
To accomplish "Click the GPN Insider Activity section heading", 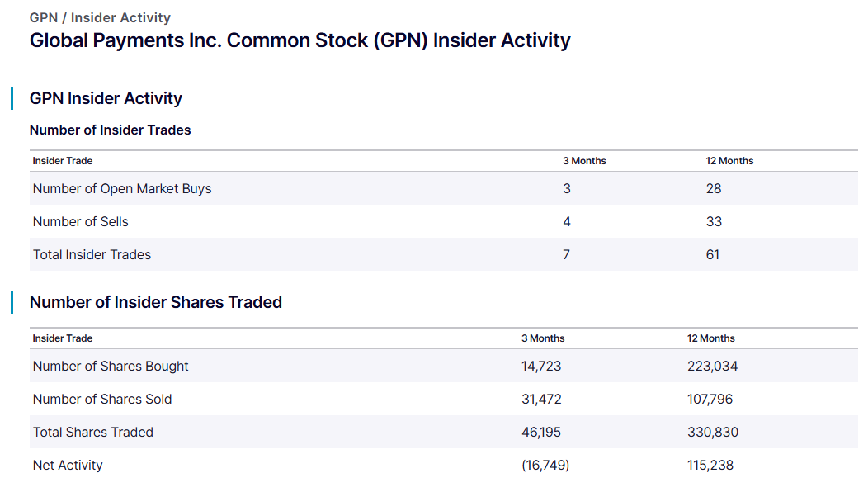I will click(x=106, y=98).
